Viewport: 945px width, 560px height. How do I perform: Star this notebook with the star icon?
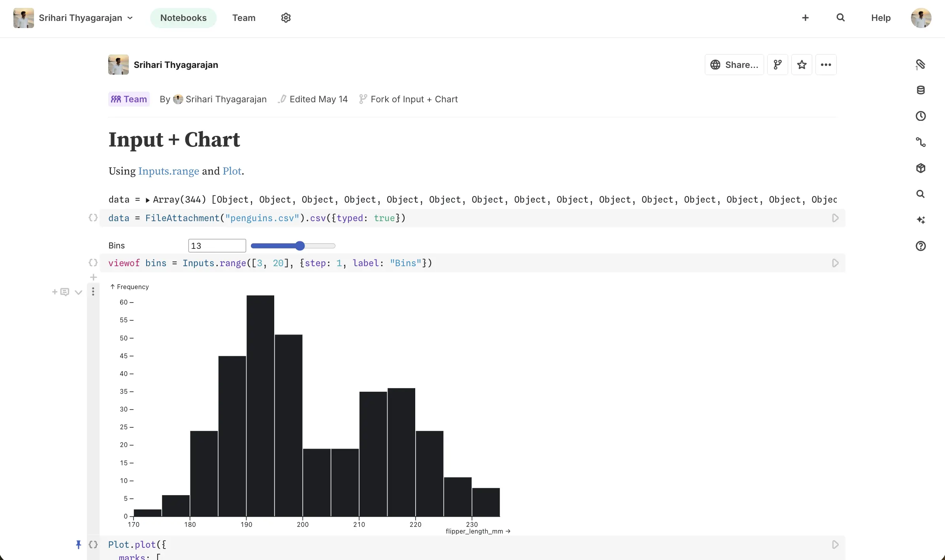(802, 65)
